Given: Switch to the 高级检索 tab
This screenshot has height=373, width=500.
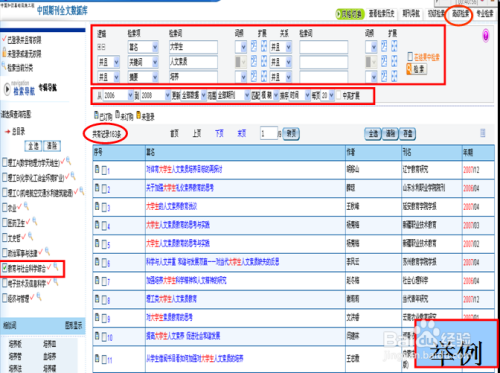Looking at the screenshot, I should pos(461,14).
